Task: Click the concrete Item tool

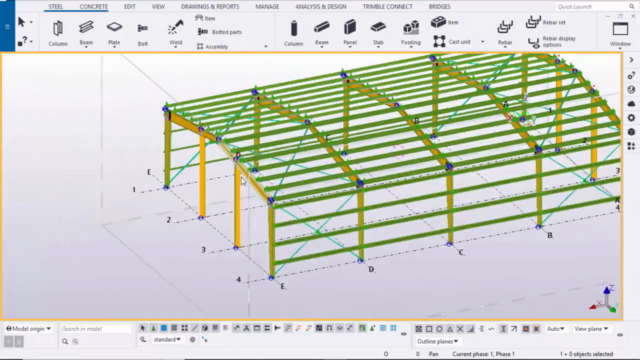Action: (x=444, y=22)
